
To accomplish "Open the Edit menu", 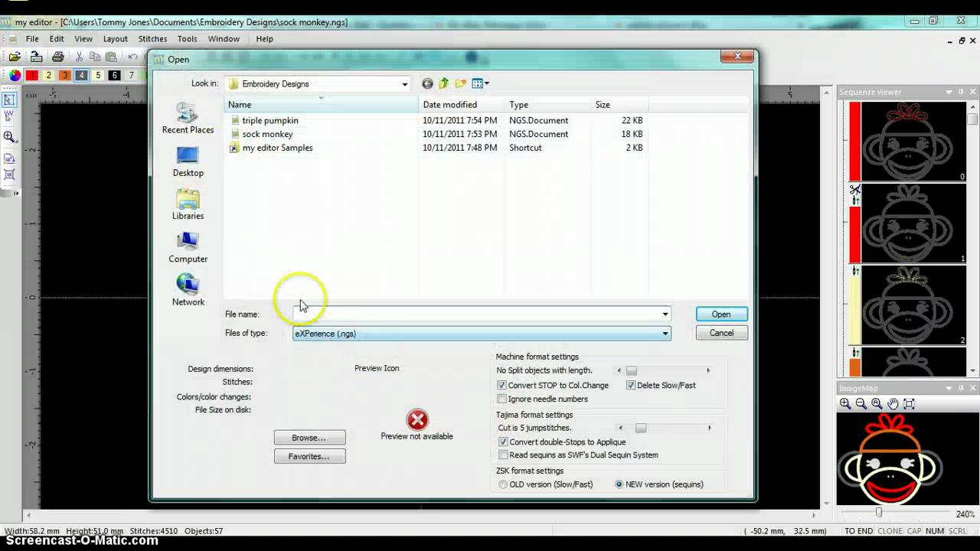I will pyautogui.click(x=57, y=38).
